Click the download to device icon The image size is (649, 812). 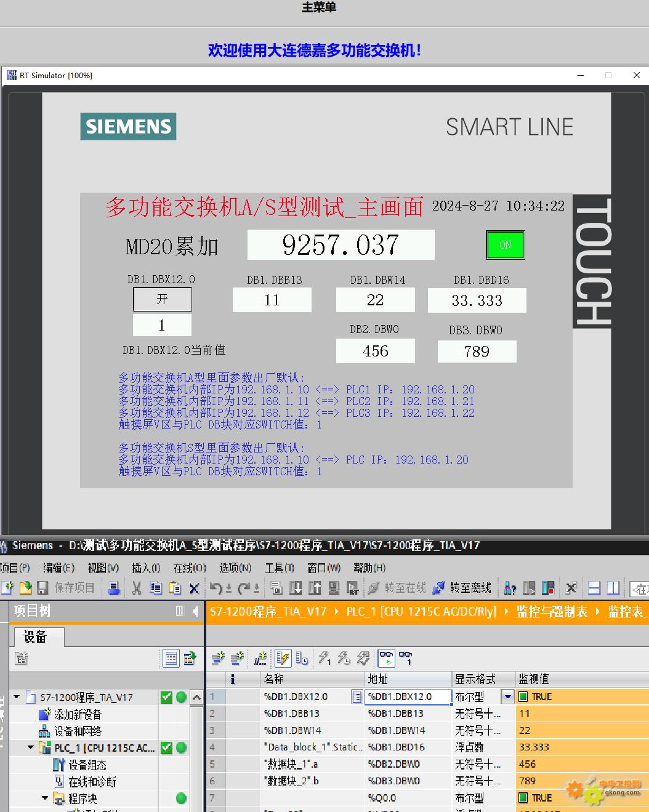[x=296, y=588]
